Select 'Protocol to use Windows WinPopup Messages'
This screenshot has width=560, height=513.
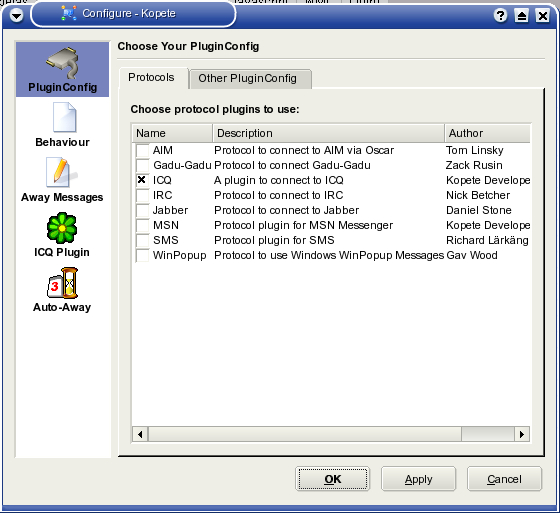(329, 255)
